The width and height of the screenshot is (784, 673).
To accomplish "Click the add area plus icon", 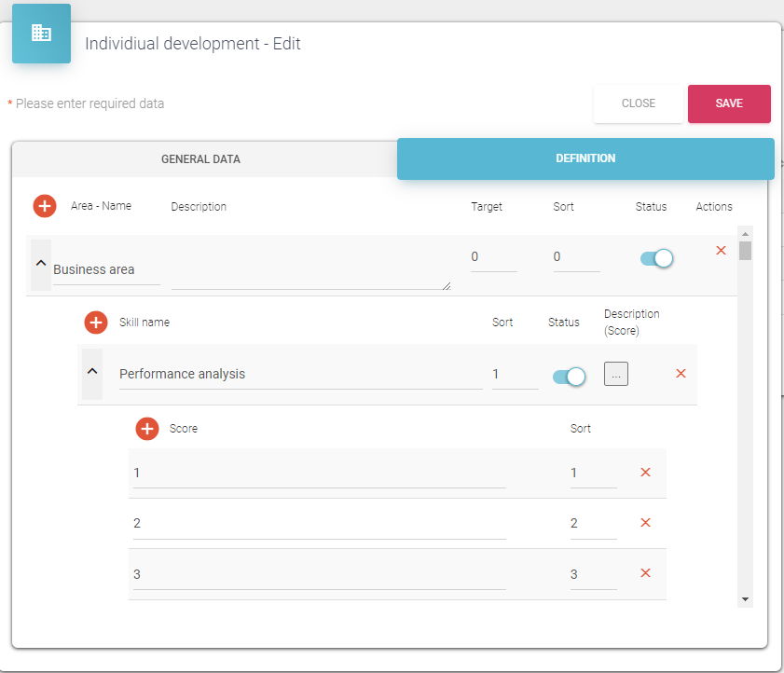I will [x=45, y=206].
